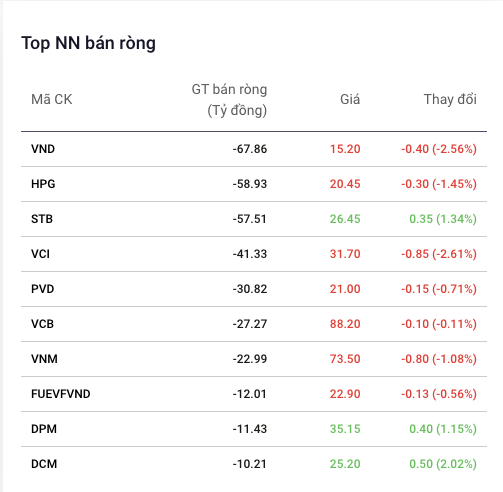503x492 pixels.
Task: Select net sell value -11.43
Action: [x=250, y=429]
